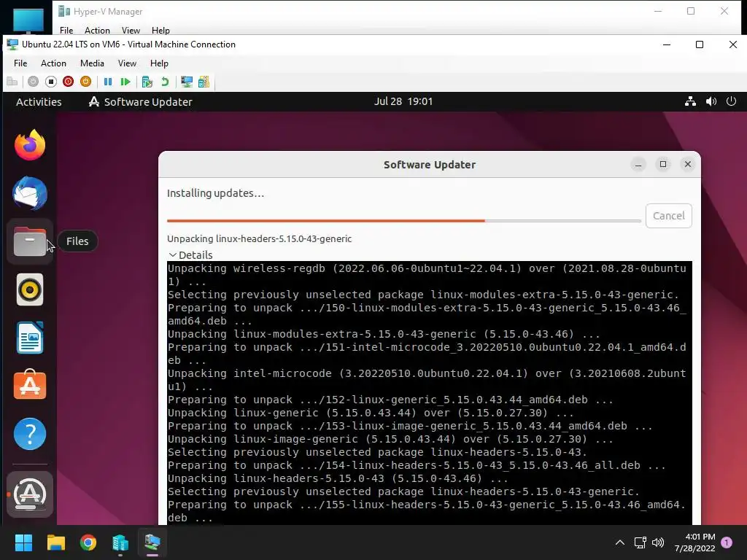Turn off the VM with the stop icon
747x560 pixels.
point(50,82)
